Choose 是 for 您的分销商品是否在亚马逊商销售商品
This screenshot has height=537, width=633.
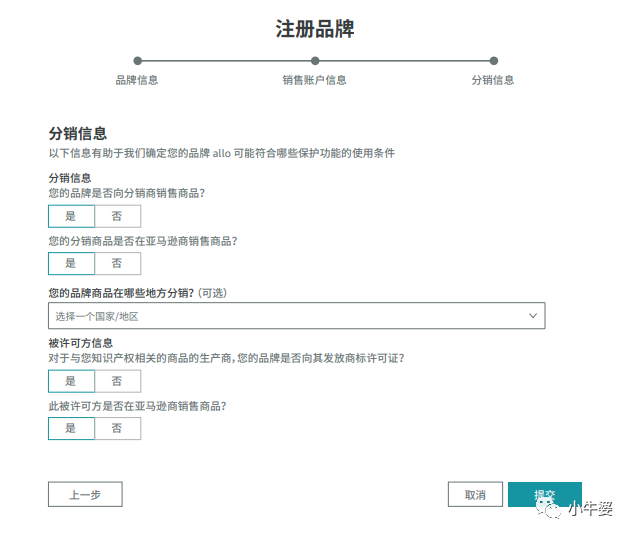point(71,264)
